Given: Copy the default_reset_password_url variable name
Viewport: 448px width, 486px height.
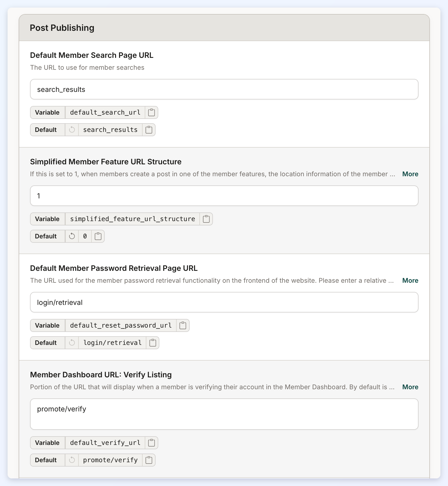Looking at the screenshot, I should click(x=183, y=325).
